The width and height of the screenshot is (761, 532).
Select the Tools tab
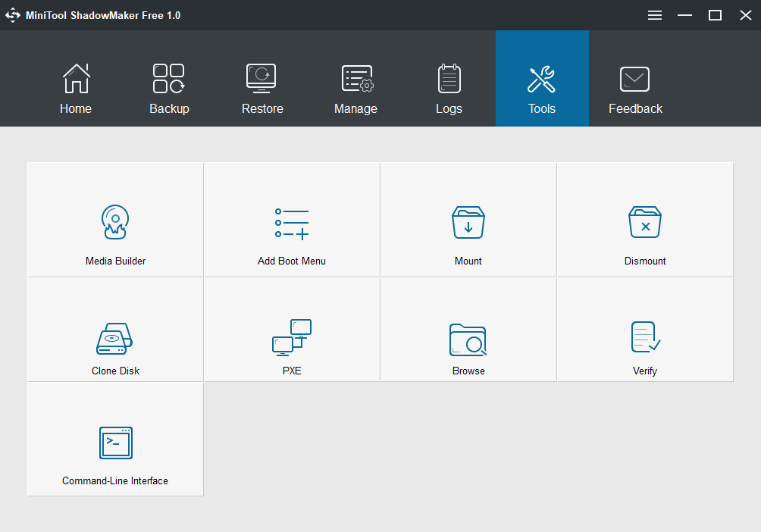(x=542, y=79)
